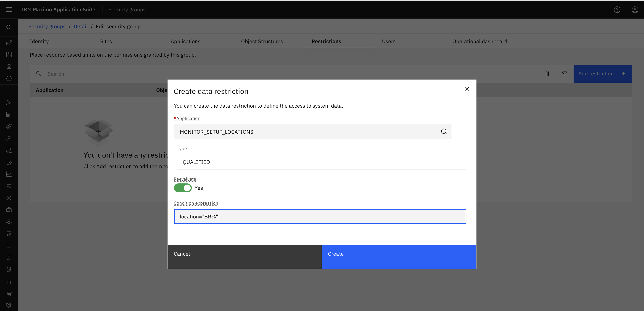The width and height of the screenshot is (644, 311).
Task: Open the table filter funnel icon
Action: 564,74
